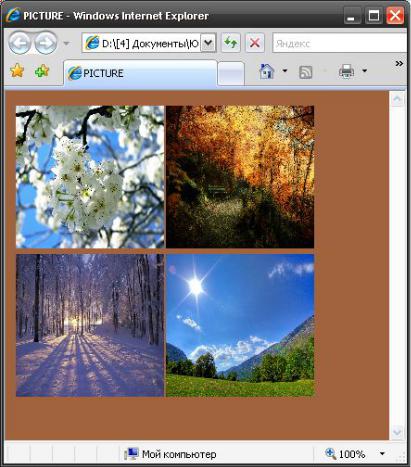Click Мой компьютер zone in status bar

click(170, 454)
